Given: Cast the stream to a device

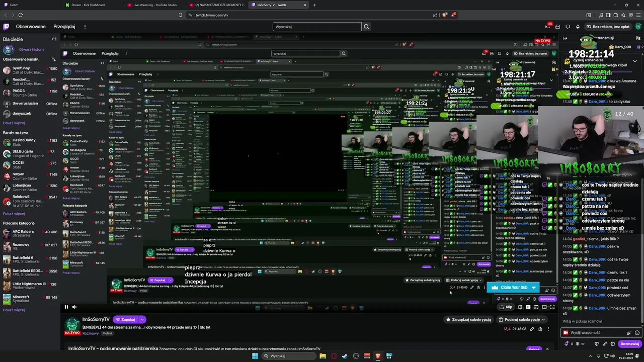Looking at the screenshot, I should 536,307.
